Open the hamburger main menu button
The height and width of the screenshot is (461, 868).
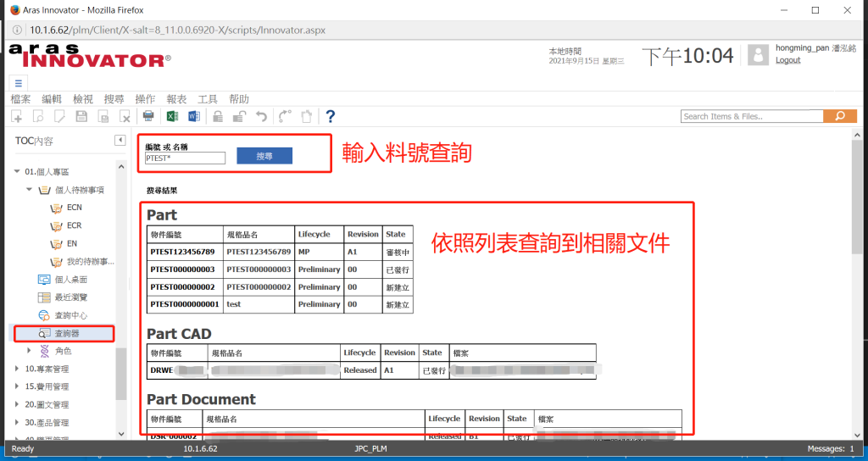click(x=19, y=84)
